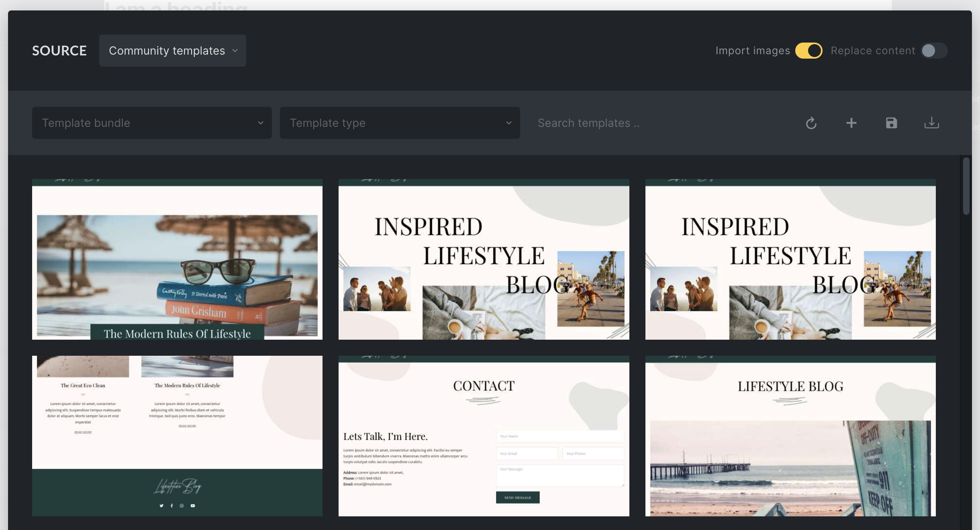
Task: Click the refresh templates icon
Action: pyautogui.click(x=811, y=123)
